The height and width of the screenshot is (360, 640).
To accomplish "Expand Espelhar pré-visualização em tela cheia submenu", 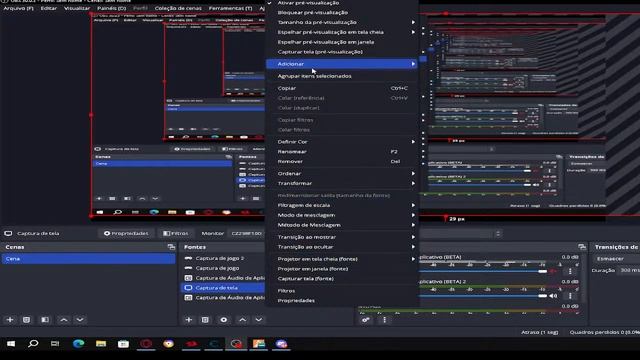I will 342,32.
